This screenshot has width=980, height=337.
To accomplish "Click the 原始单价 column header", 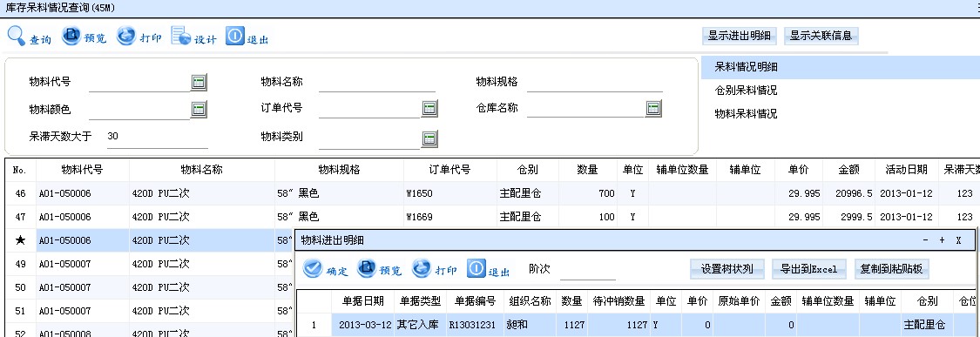I will pos(739,300).
